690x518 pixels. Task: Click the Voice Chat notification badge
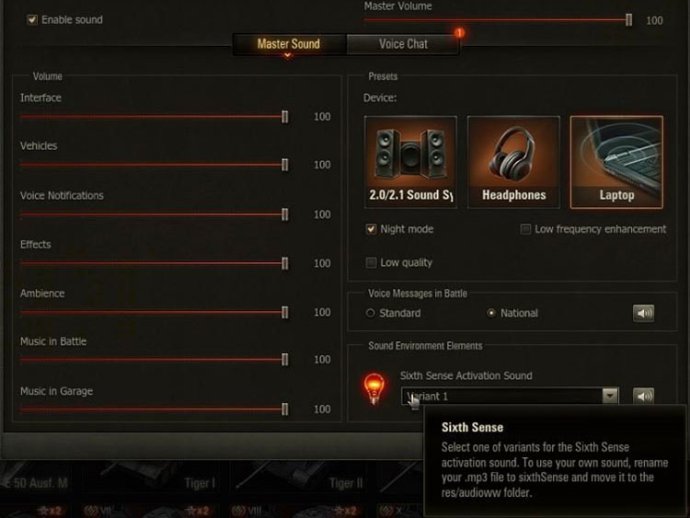coord(459,33)
